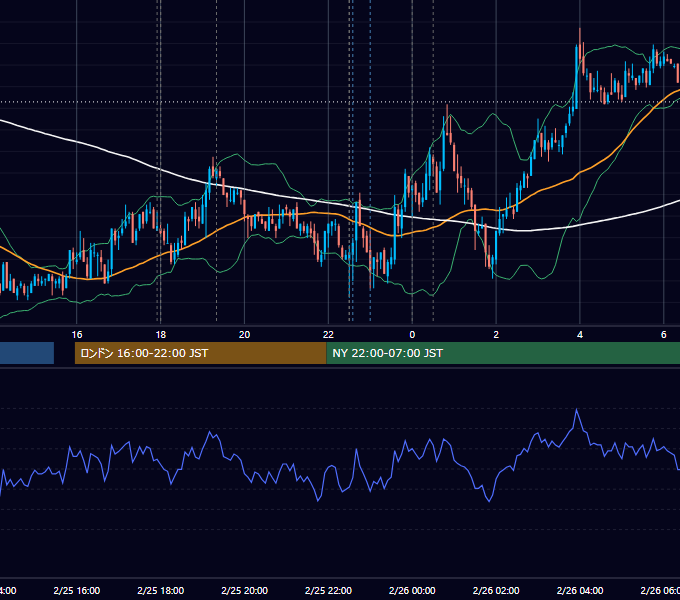This screenshot has width=680, height=600.
Task: Click the 0 hour label on chart axis
Action: coord(412,335)
